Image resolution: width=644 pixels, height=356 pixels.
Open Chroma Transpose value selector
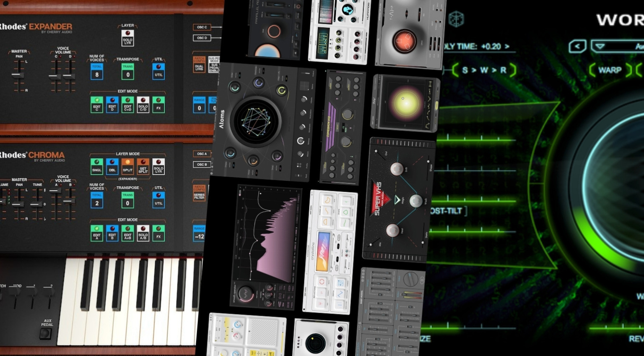[127, 201]
